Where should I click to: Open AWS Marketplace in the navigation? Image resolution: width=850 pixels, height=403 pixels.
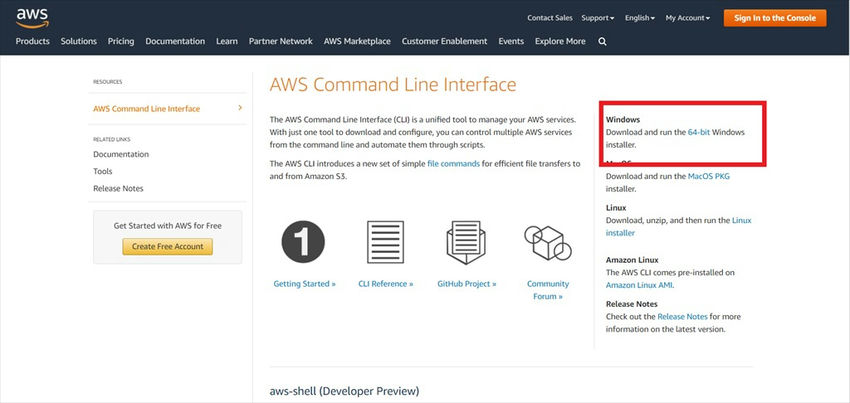tap(357, 41)
